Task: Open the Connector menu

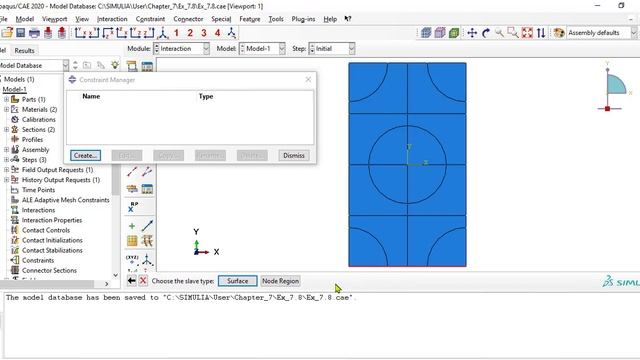Action: coord(188,19)
